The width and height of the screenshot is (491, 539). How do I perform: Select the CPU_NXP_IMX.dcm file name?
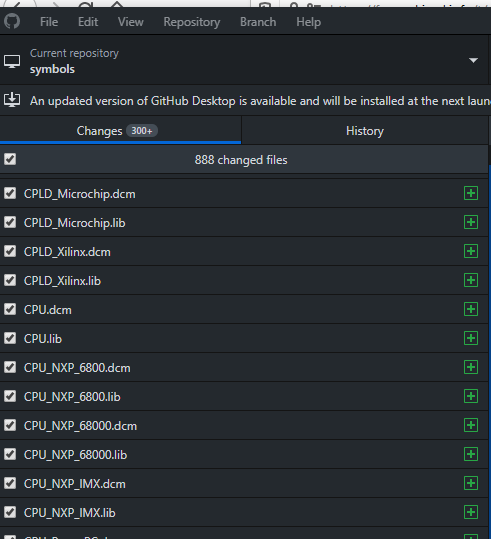[75, 484]
